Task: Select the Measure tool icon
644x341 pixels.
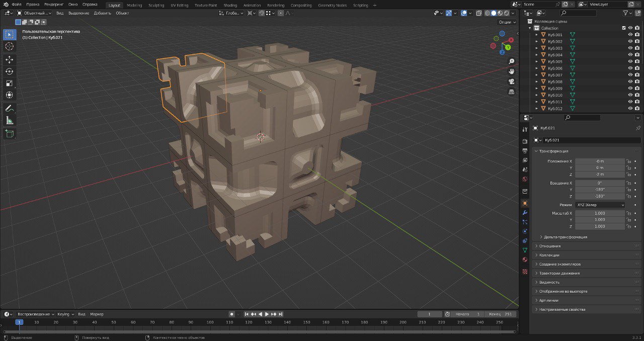Action: [9, 120]
